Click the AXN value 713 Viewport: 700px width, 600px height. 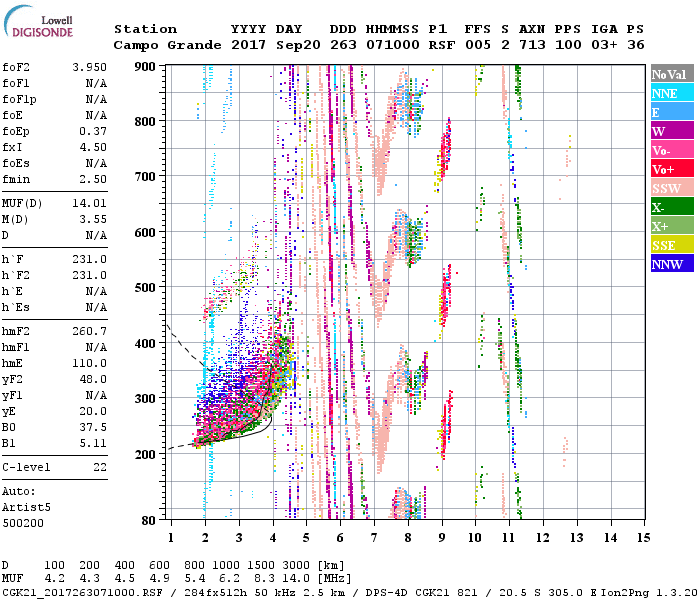(532, 45)
